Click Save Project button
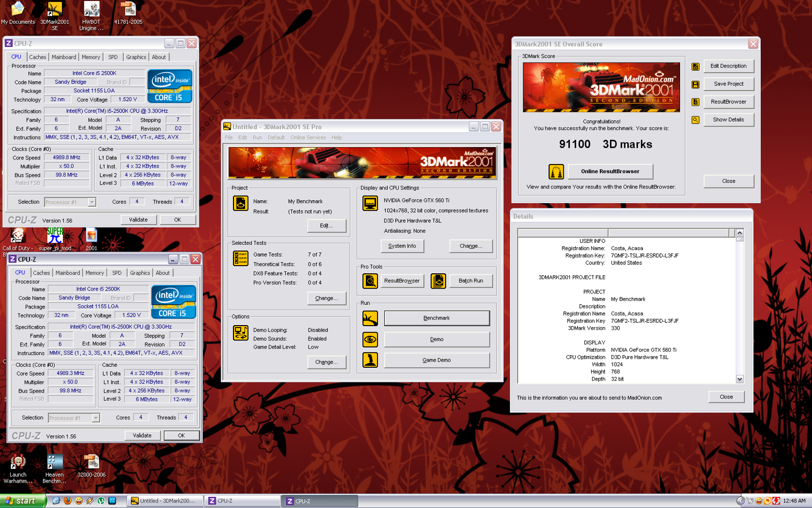Screen dimensions: 812x508 coord(728,84)
